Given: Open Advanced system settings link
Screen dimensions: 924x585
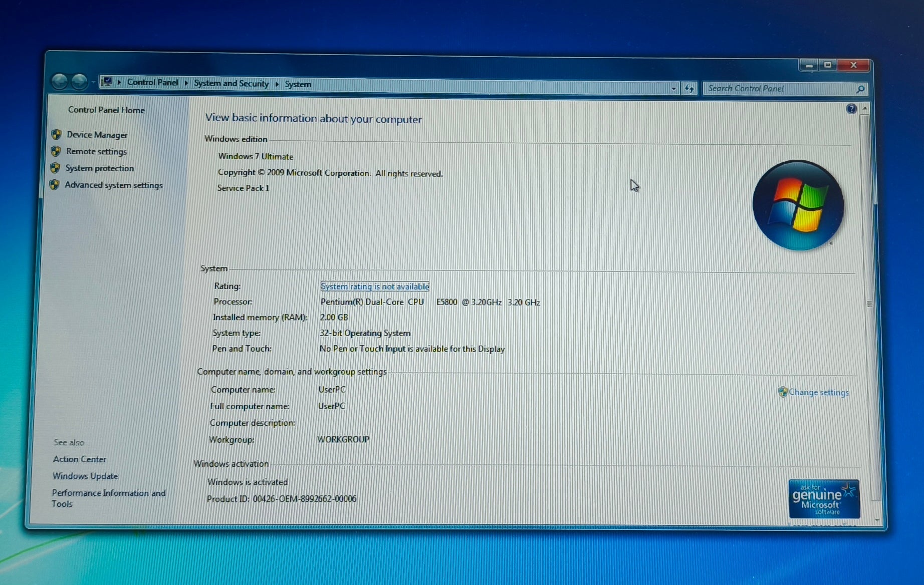Looking at the screenshot, I should (x=114, y=185).
